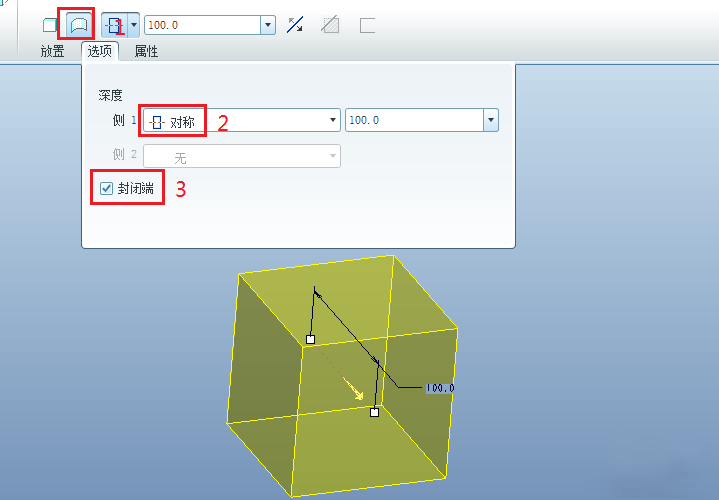Click the toolbar depth value field 100.0
Image resolution: width=719 pixels, height=500 pixels.
pos(203,25)
